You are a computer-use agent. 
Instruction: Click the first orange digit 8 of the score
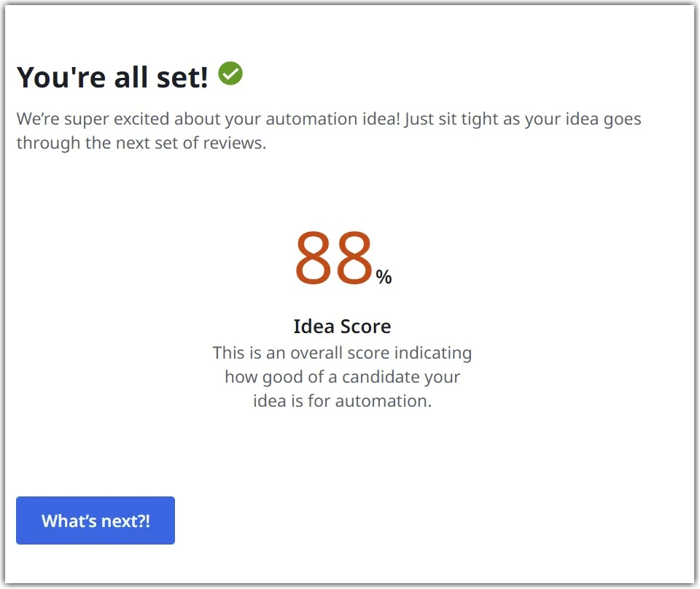tap(314, 258)
